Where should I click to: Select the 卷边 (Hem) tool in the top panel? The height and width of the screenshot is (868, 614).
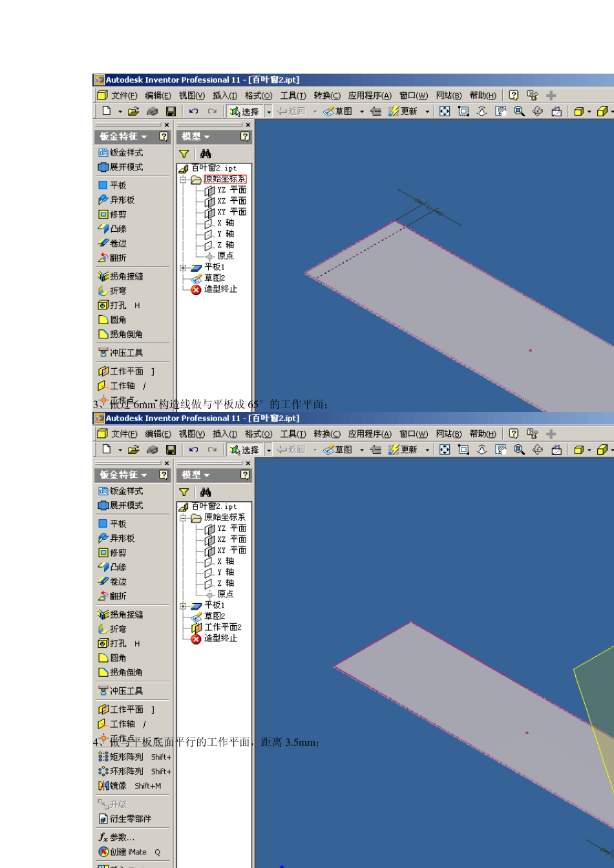point(113,243)
